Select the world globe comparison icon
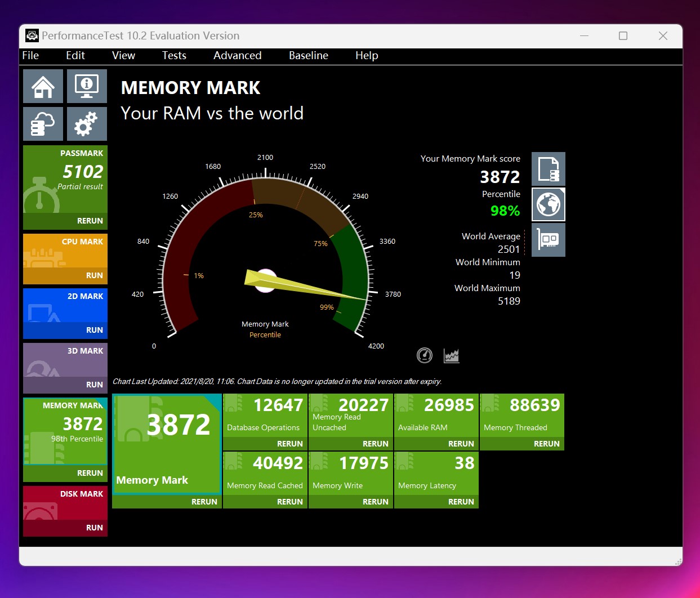Screen dimensions: 700x598 548,204
